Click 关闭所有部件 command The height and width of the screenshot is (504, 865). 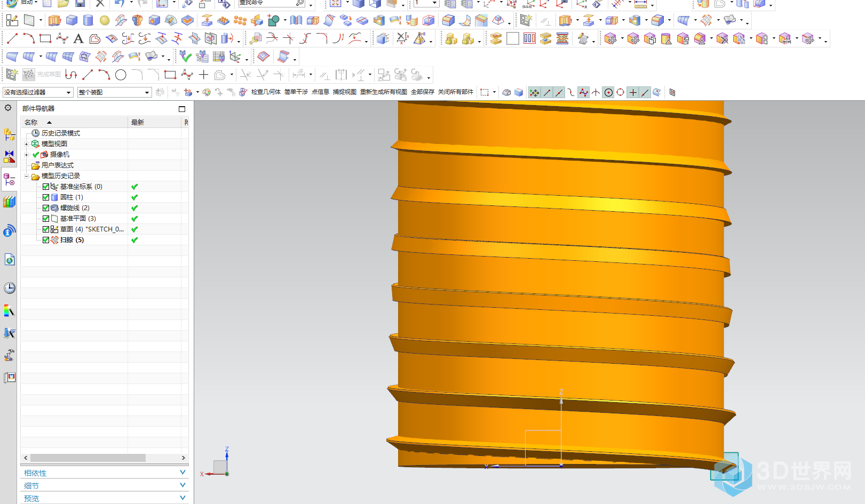456,92
